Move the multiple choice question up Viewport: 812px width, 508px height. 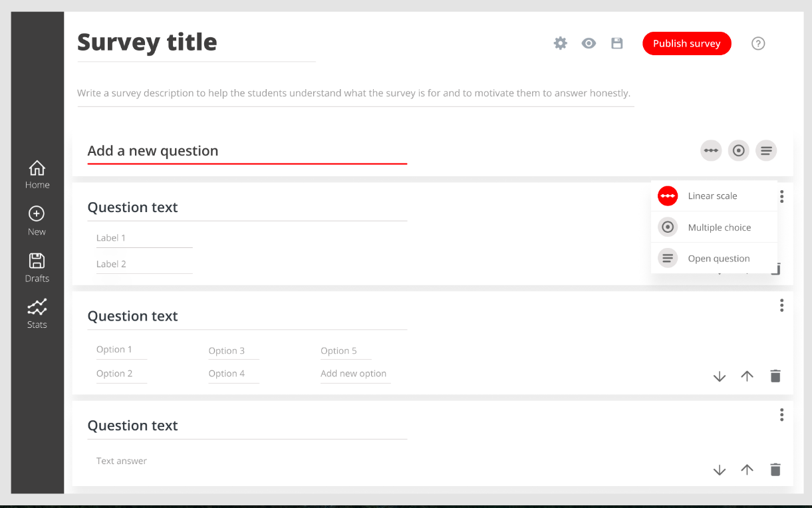tap(747, 376)
